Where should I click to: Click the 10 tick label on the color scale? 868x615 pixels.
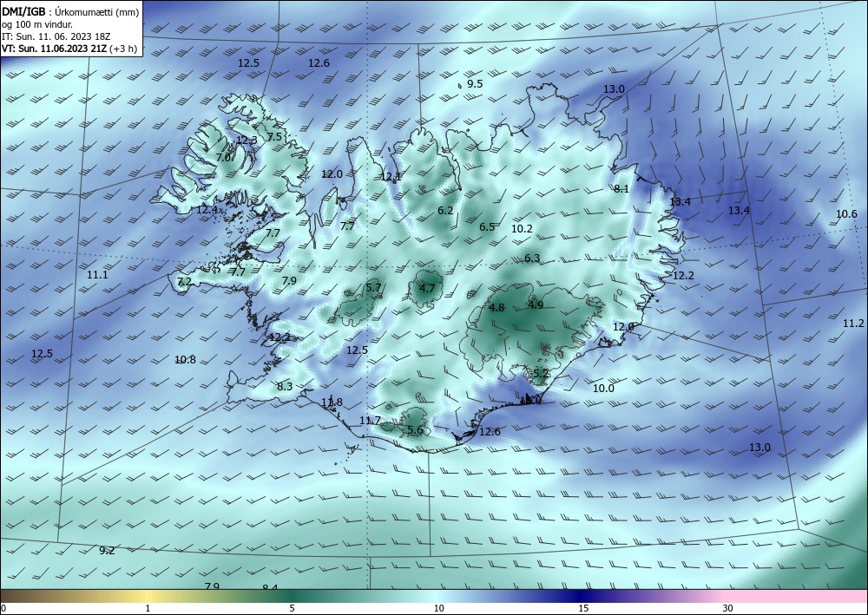[438, 608]
